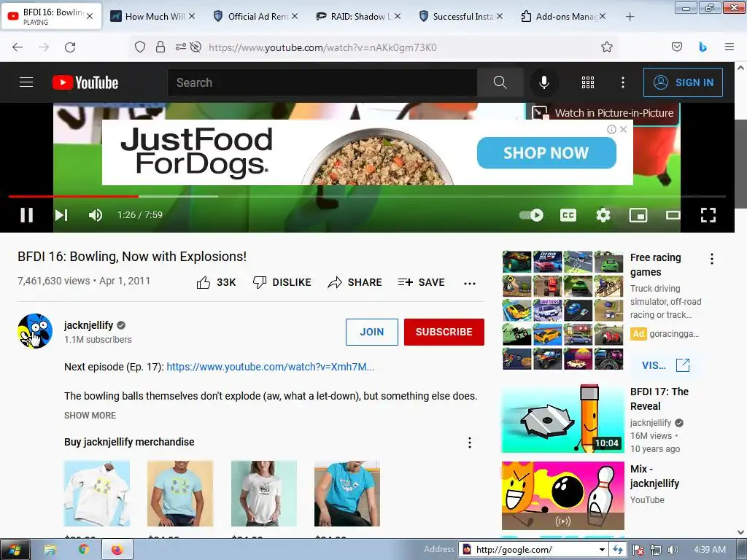Screen dimensions: 747x560
Task: Bookmark this page with the star
Action: [606, 47]
